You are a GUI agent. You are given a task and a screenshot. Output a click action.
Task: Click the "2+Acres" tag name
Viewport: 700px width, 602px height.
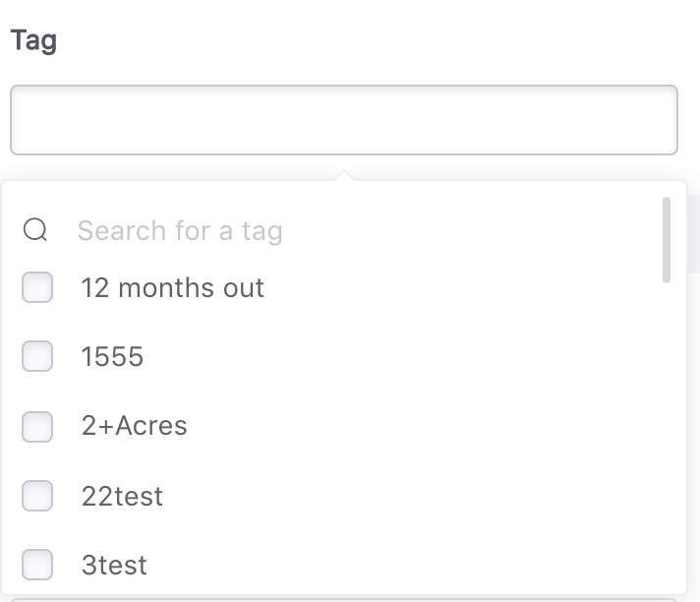134,426
